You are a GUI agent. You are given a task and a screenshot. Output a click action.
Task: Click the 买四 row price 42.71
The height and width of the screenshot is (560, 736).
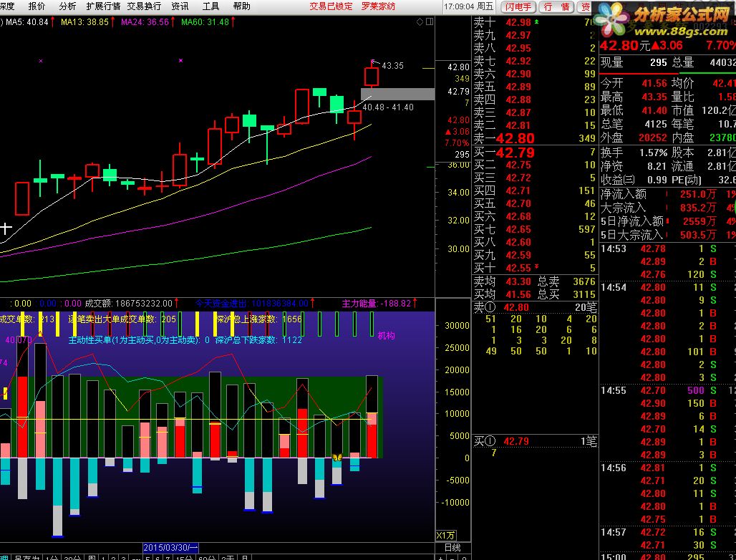pos(518,190)
